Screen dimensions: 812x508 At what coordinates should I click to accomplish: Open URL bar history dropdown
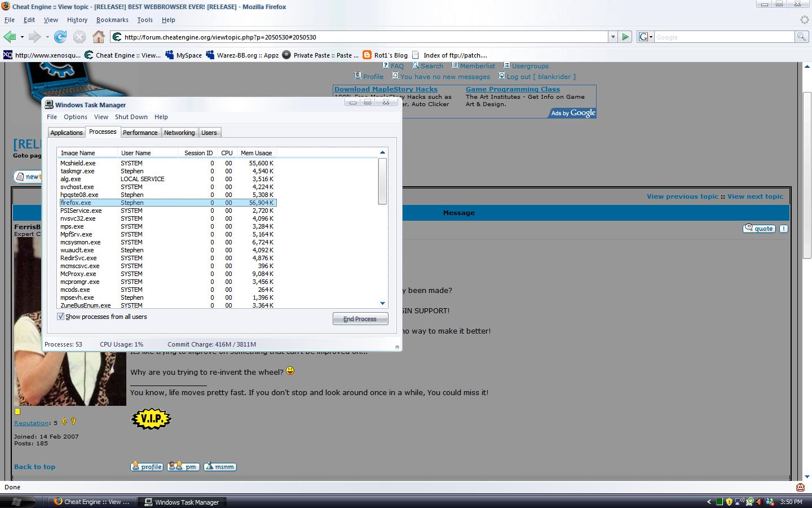click(613, 37)
